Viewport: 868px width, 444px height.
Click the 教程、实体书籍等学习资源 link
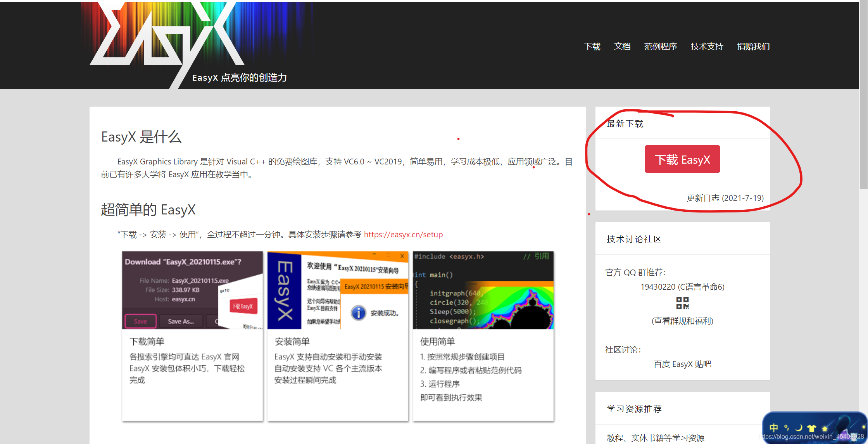pyautogui.click(x=656, y=438)
